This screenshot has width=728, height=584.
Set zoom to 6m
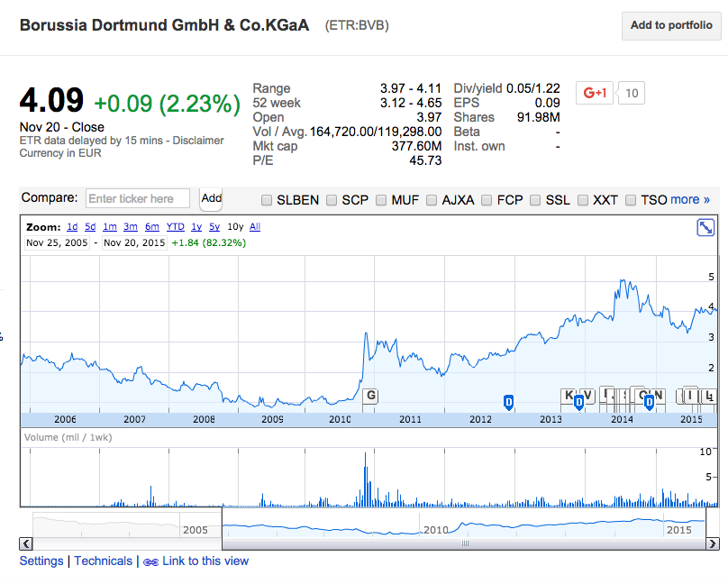coord(152,227)
